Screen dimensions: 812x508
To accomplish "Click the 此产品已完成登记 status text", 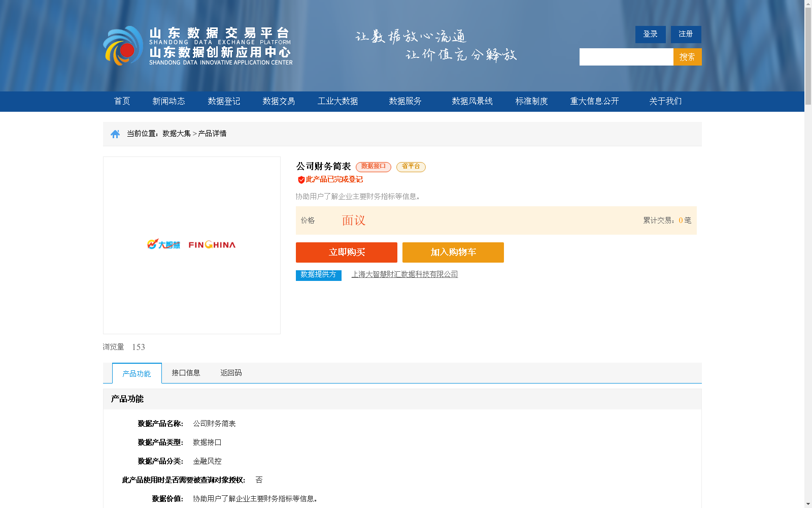I will pyautogui.click(x=334, y=179).
